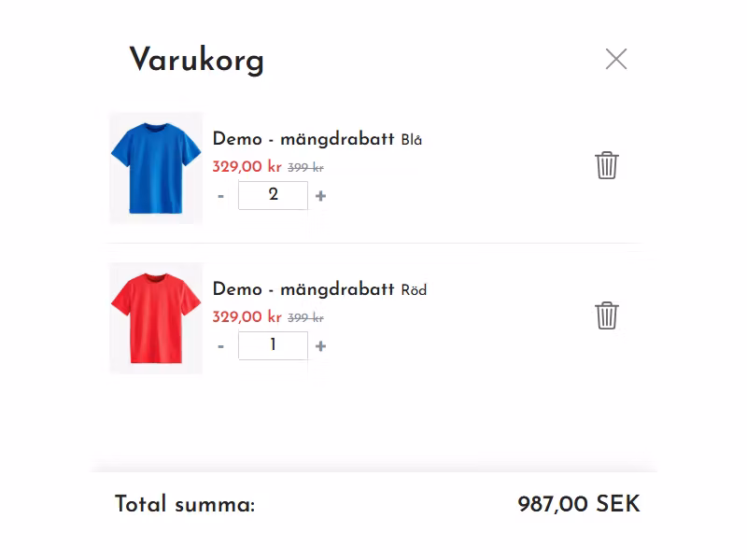The width and height of the screenshot is (747, 560).
Task: Click the trash icon next to the red shirt
Action: (x=607, y=317)
